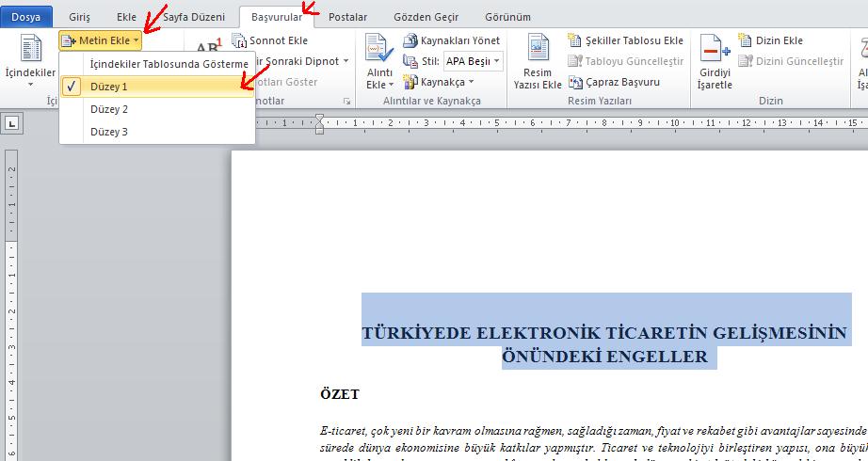
Task: Click the ÖZET heading in the document
Action: (x=340, y=394)
